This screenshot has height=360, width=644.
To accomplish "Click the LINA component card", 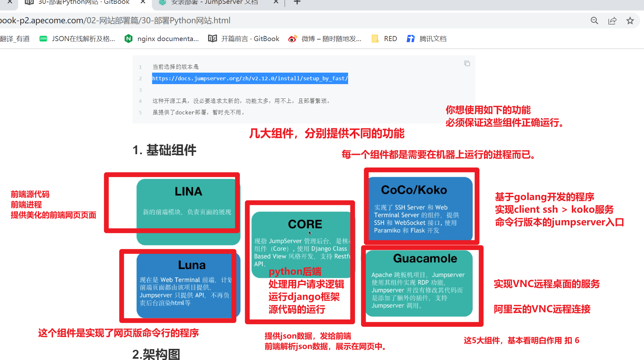I will pos(188,212).
